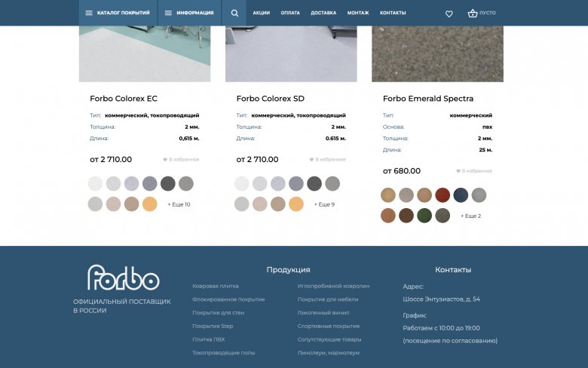588x368 pixels.
Task: Go to the Доставка page
Action: 323,13
